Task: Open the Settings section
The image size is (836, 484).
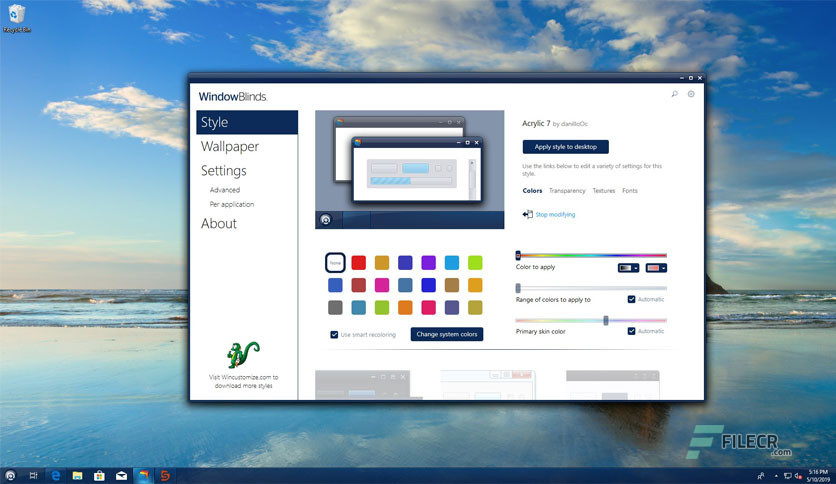Action: tap(223, 171)
